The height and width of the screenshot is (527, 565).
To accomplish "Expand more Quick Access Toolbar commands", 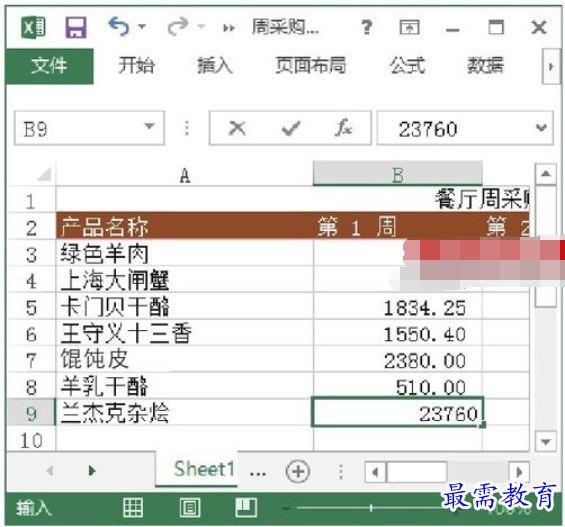I will click(229, 28).
